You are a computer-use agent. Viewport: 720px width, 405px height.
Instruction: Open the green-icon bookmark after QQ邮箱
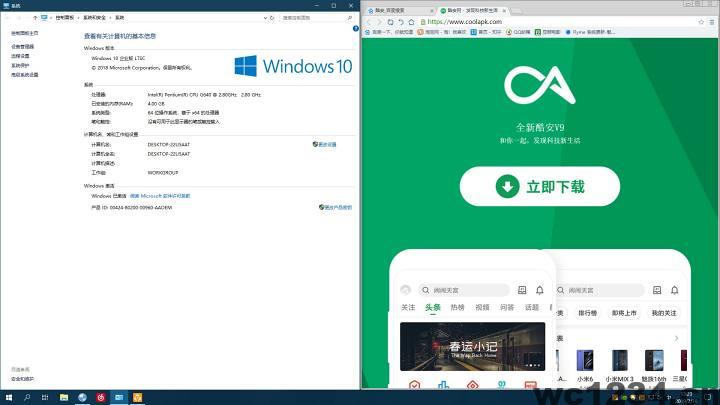(x=547, y=32)
